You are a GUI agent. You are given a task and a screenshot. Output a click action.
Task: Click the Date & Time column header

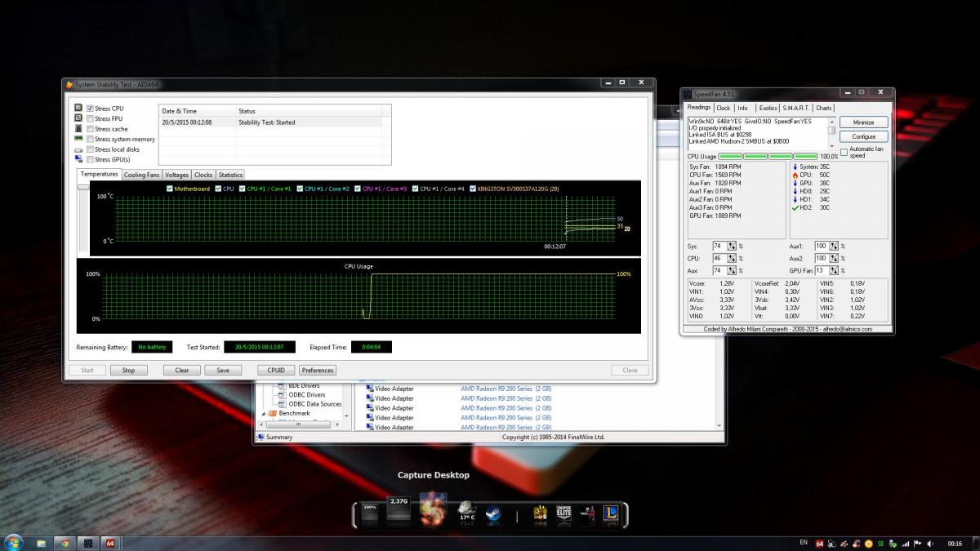pyautogui.click(x=197, y=111)
